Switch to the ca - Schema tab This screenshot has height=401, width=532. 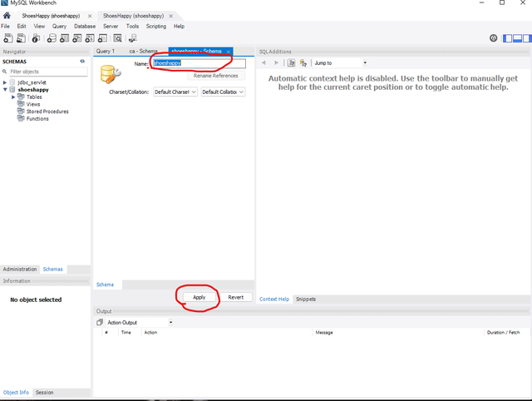click(x=143, y=52)
